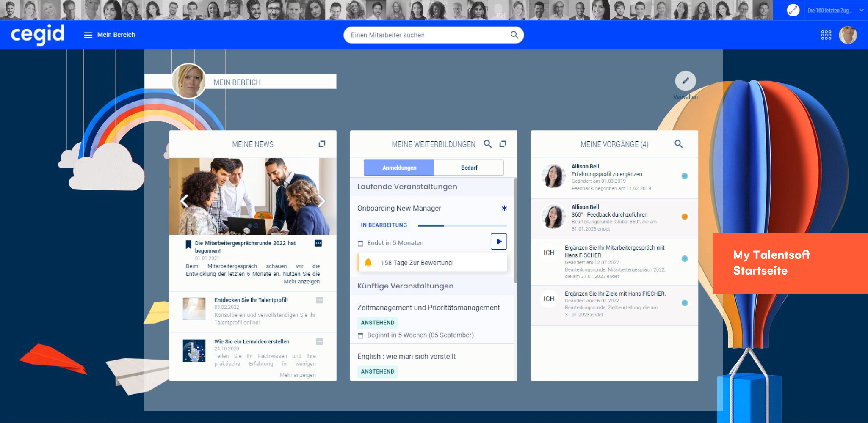Open the Mein Bereich menu label
868x423 pixels.
(x=116, y=35)
